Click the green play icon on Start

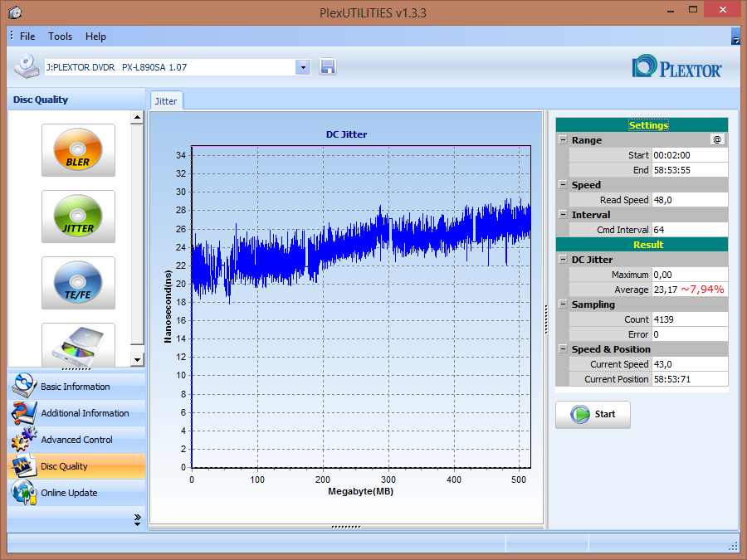point(580,414)
